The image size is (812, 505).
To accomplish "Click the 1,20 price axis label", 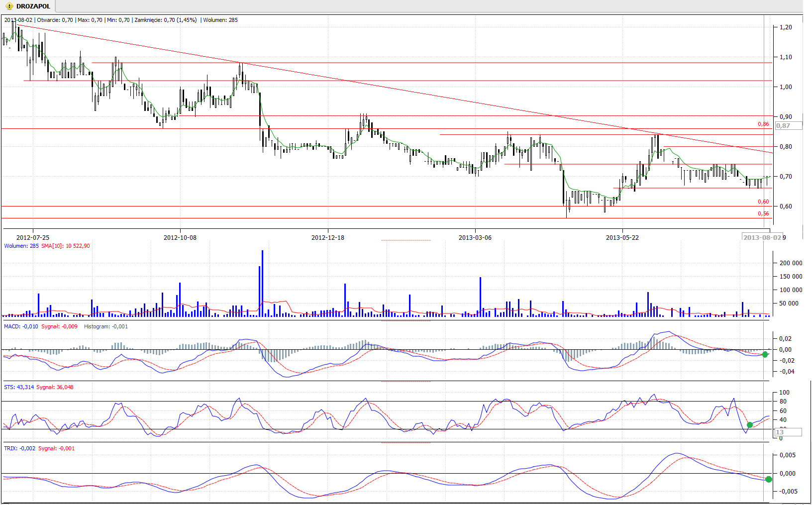I will tap(786, 27).
